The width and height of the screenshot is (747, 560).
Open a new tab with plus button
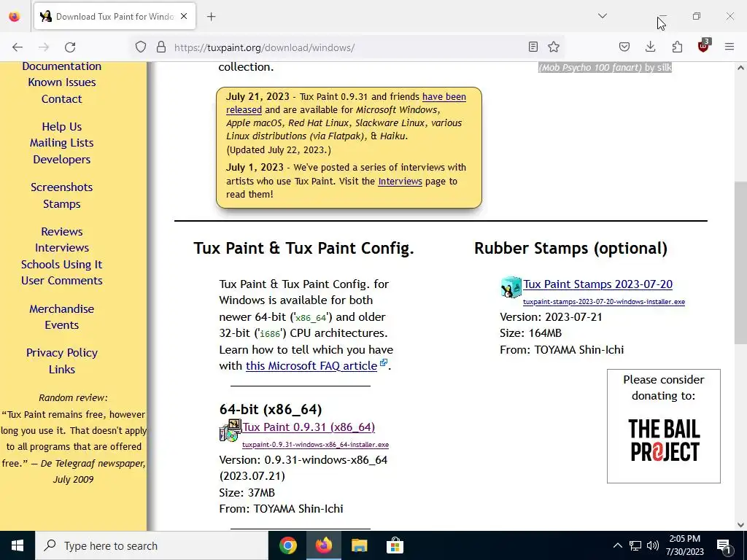tap(212, 17)
